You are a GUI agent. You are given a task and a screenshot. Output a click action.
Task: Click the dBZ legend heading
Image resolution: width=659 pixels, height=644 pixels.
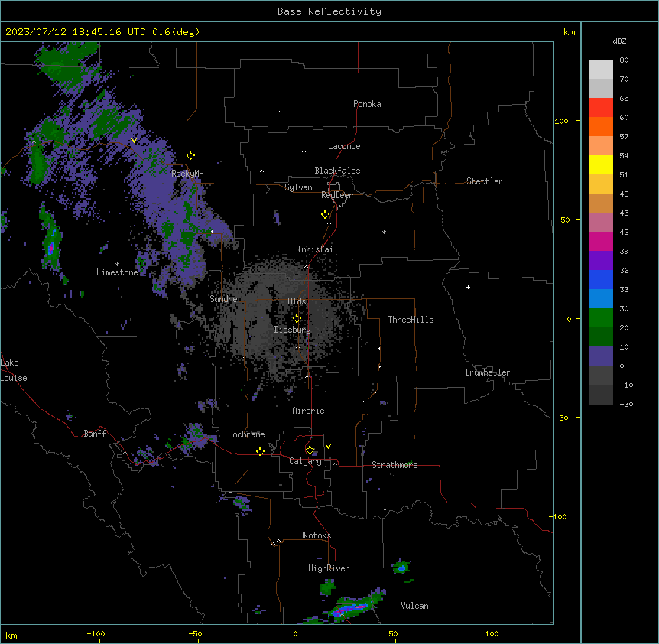click(619, 41)
